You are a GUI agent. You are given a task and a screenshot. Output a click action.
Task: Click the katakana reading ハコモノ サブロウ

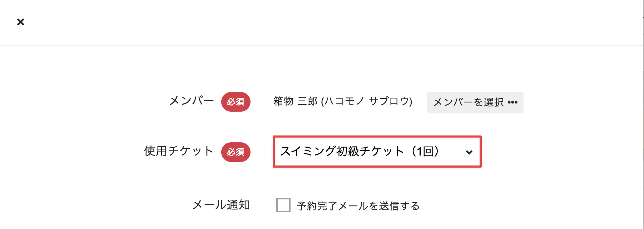click(x=367, y=102)
